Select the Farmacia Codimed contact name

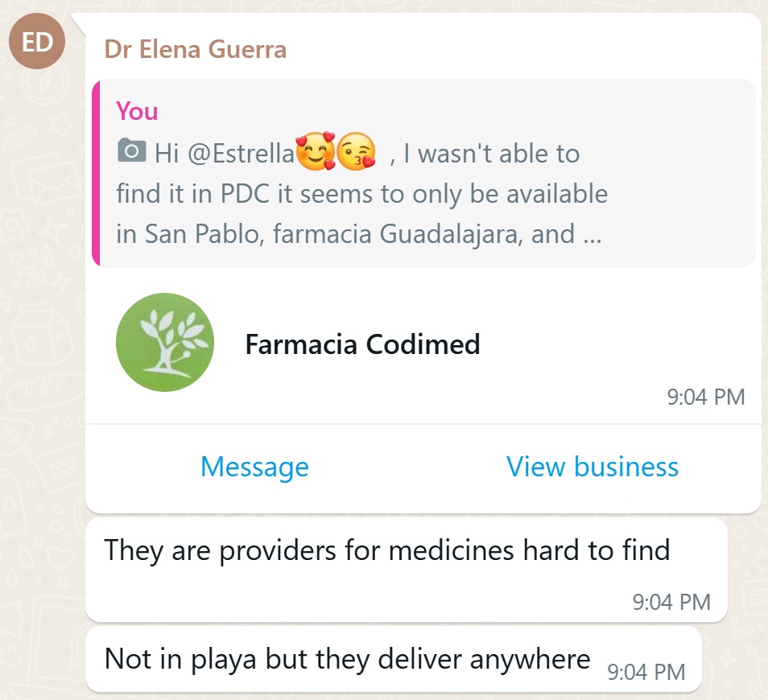click(362, 344)
